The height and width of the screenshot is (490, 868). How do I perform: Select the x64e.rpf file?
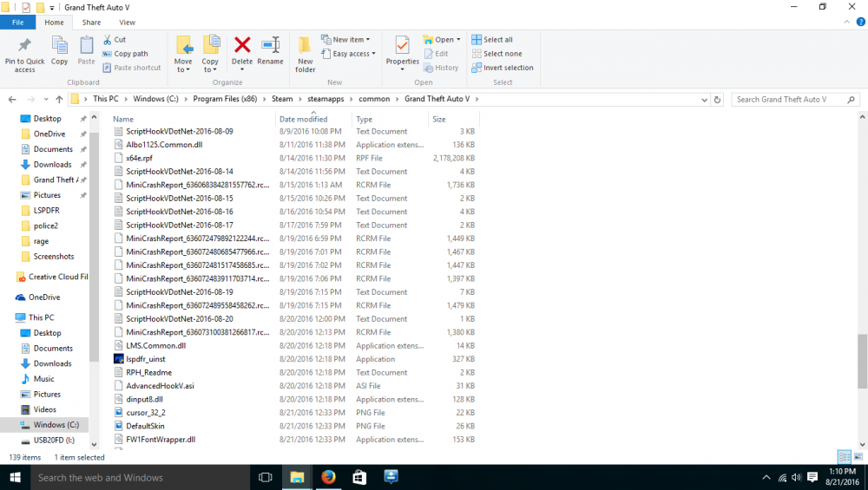click(x=139, y=158)
